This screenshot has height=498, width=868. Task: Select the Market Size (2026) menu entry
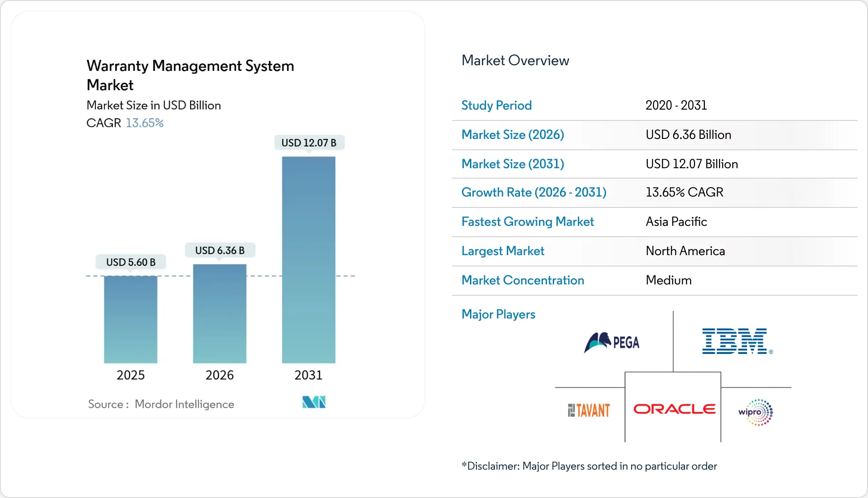[513, 135]
